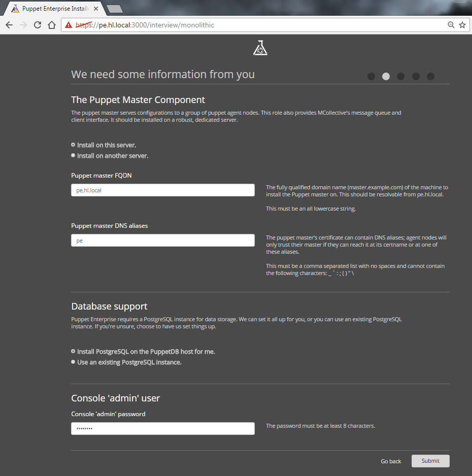The image size is (472, 476).
Task: Reload the page with refresh icon
Action: [x=38, y=25]
